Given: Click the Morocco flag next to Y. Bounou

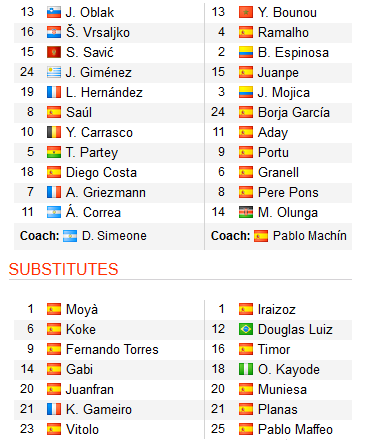Looking at the screenshot, I should pyautogui.click(x=246, y=13).
